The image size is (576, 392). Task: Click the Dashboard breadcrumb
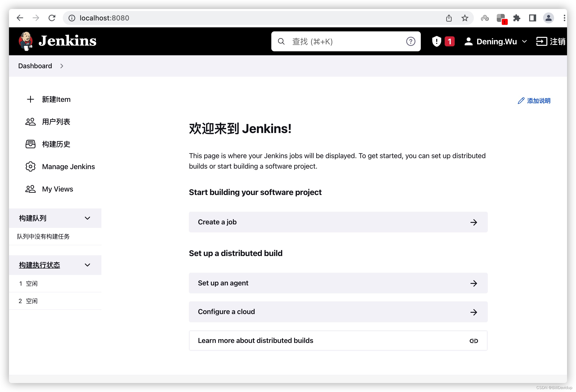[x=35, y=66]
